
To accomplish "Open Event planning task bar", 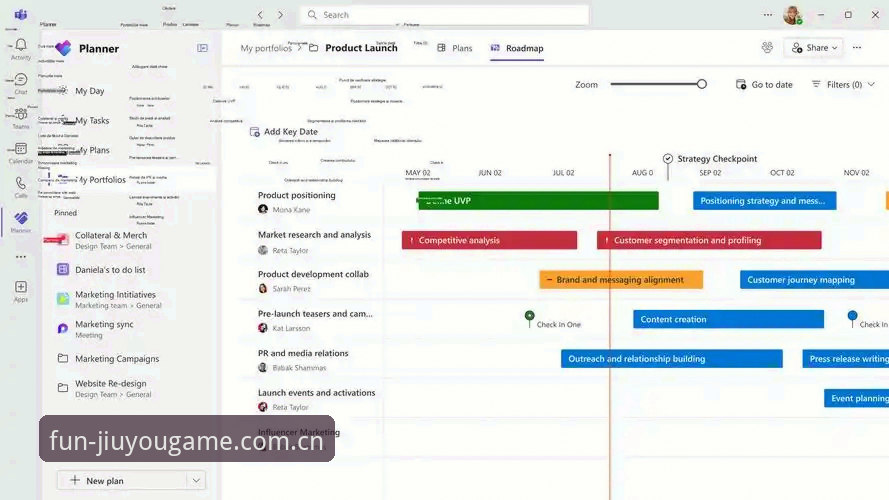I will pyautogui.click(x=856, y=399).
